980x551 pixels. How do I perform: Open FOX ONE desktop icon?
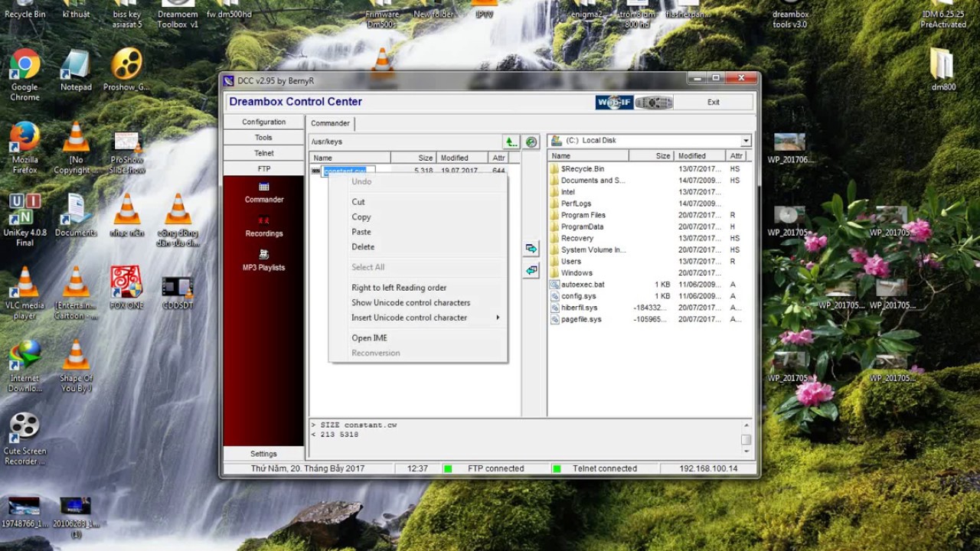(126, 288)
